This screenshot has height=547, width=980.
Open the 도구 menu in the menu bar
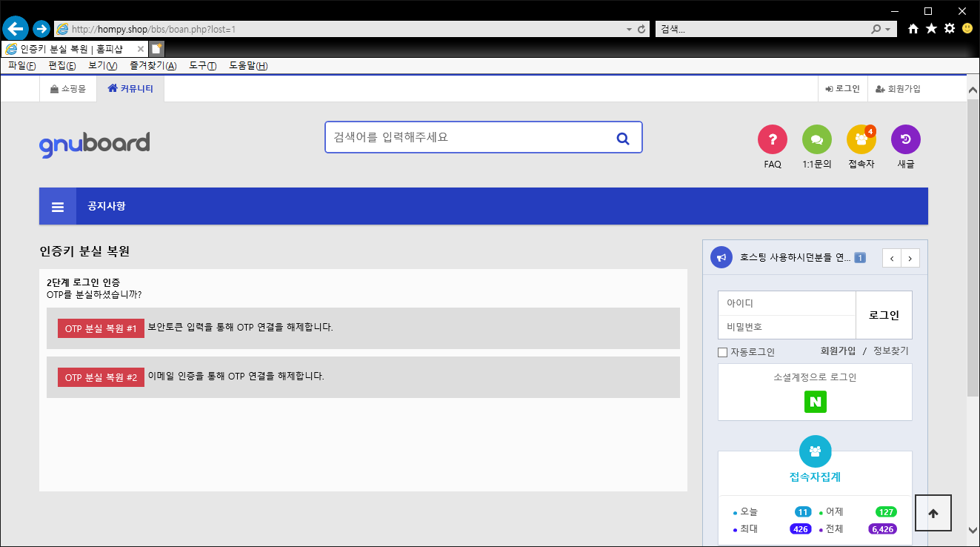click(x=202, y=66)
